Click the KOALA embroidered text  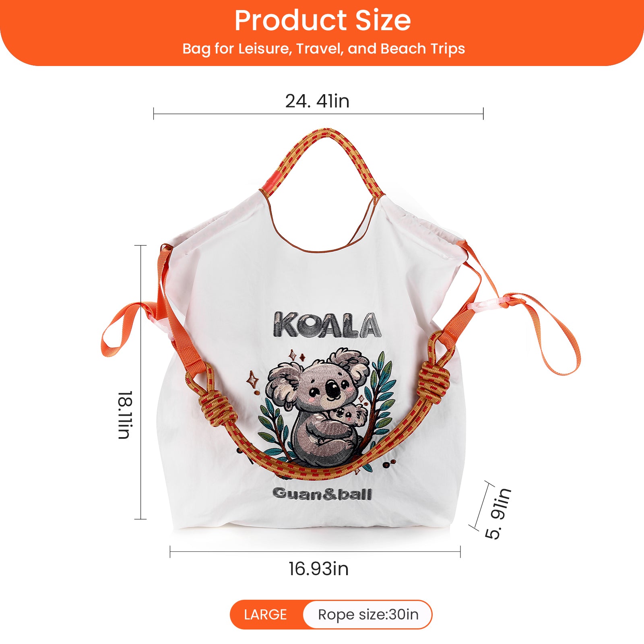click(x=327, y=325)
